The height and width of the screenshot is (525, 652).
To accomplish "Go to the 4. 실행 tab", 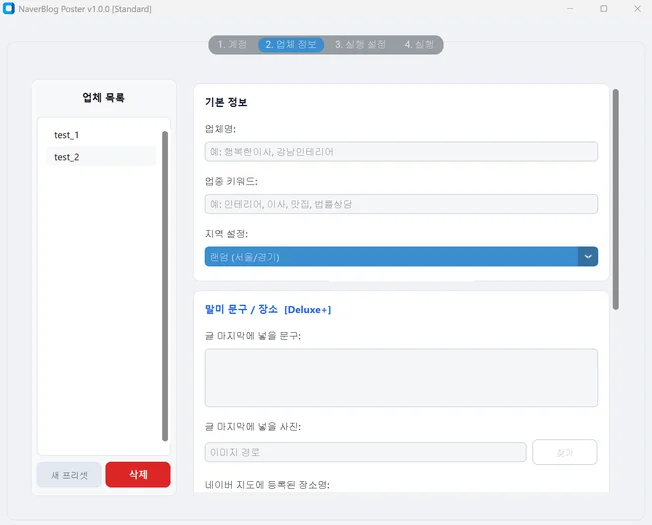I will [x=419, y=44].
